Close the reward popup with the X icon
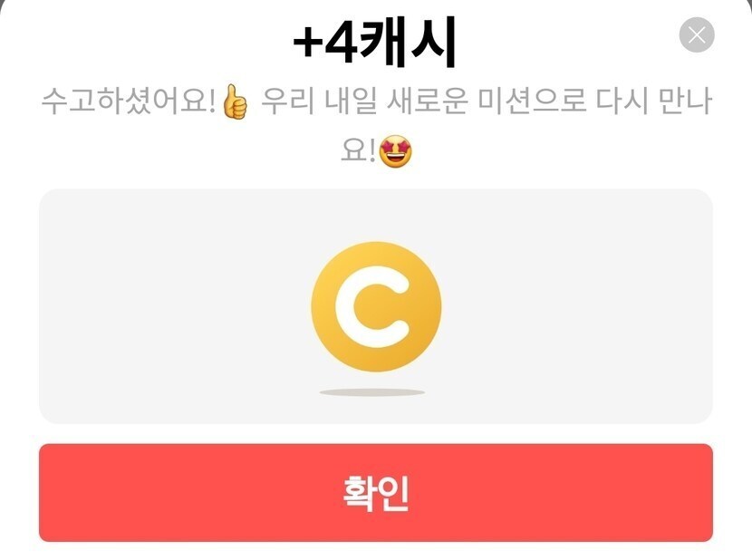Screen dimensions: 752x560 697,34
